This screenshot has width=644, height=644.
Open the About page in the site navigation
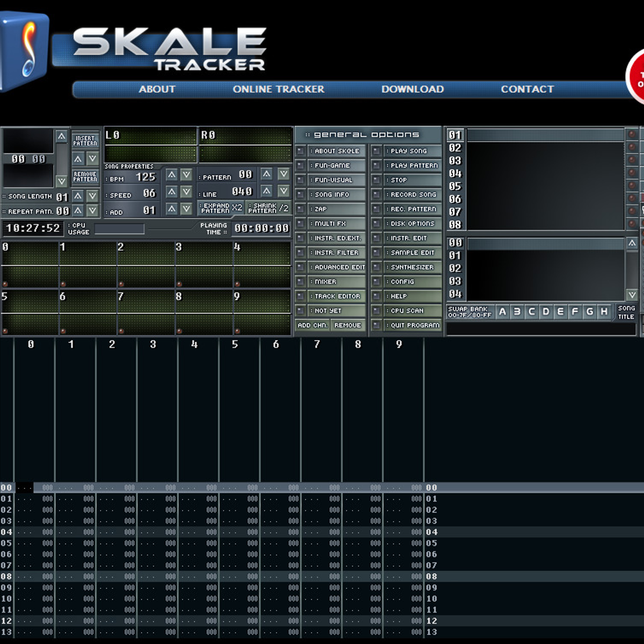tap(157, 89)
